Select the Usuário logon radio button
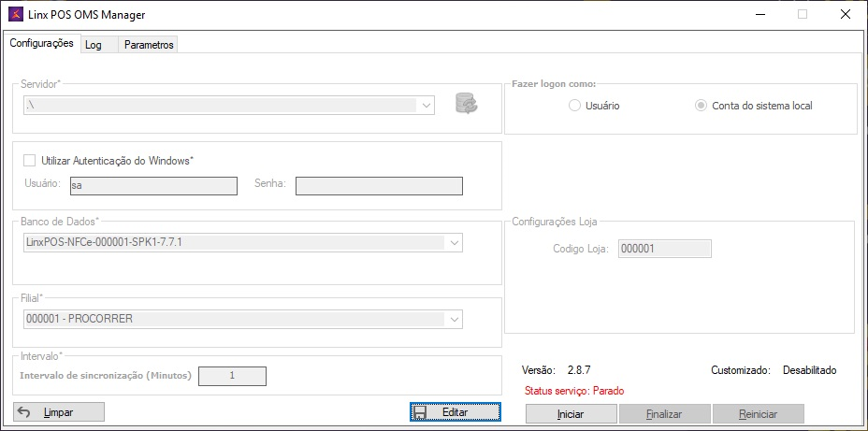Image resolution: width=868 pixels, height=431 pixels. coord(574,106)
